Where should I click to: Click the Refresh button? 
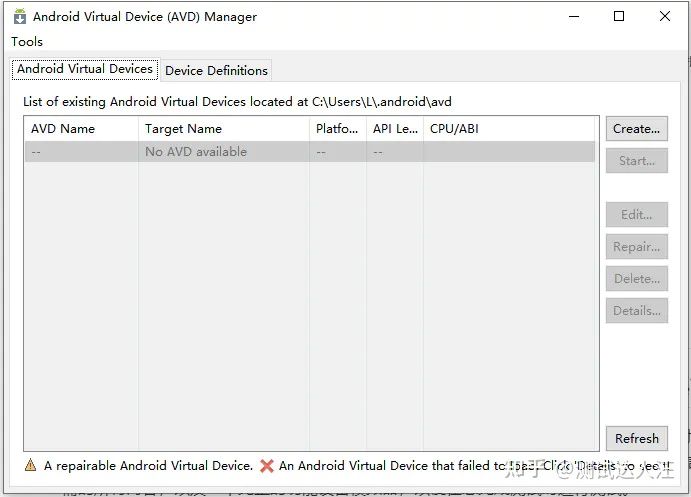click(x=636, y=438)
